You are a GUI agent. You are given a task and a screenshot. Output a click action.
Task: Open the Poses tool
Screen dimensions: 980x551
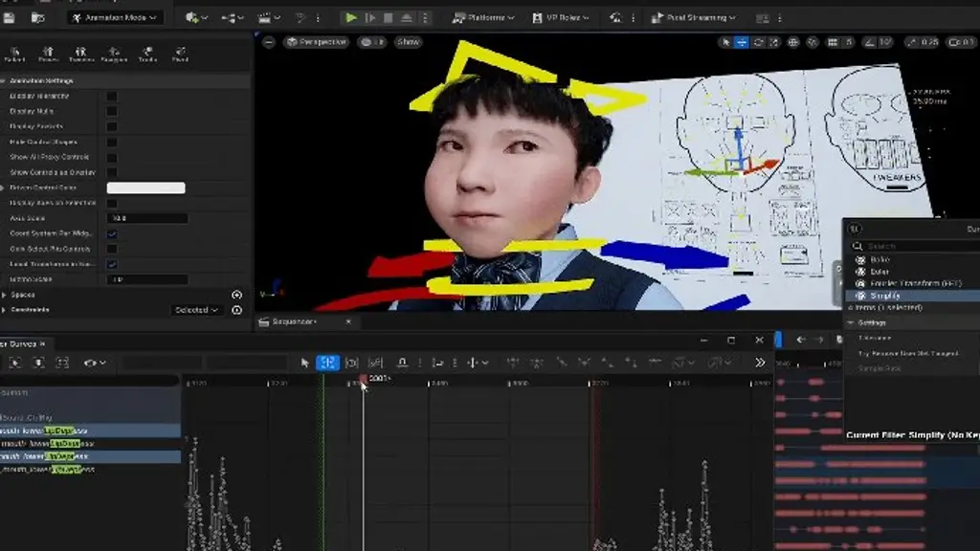pyautogui.click(x=48, y=55)
